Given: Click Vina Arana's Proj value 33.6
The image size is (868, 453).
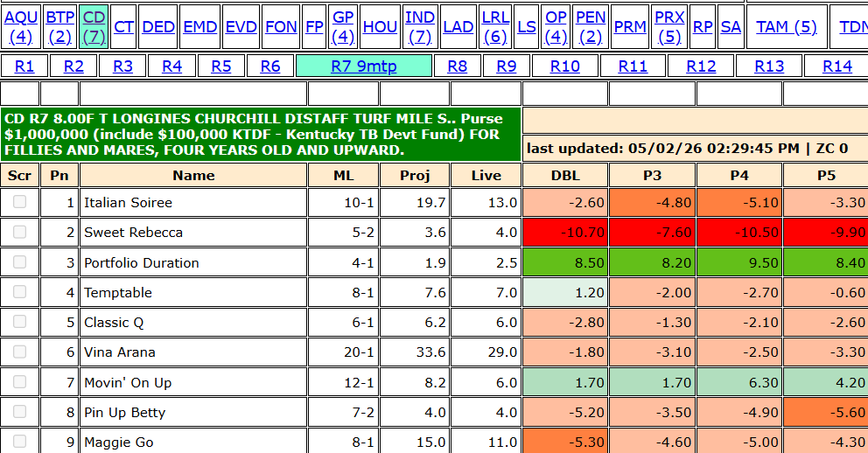Looking at the screenshot, I should (x=430, y=352).
